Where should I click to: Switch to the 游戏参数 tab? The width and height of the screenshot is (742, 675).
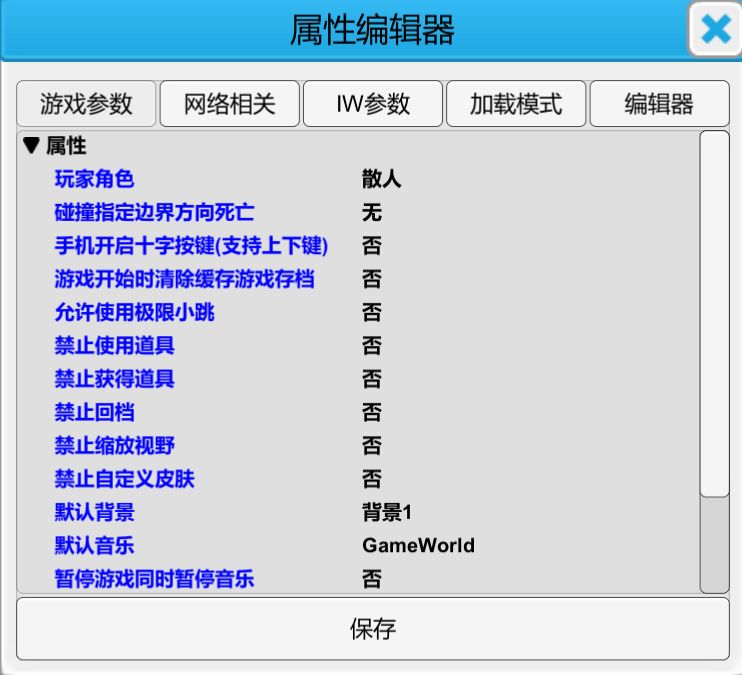pyautogui.click(x=86, y=104)
